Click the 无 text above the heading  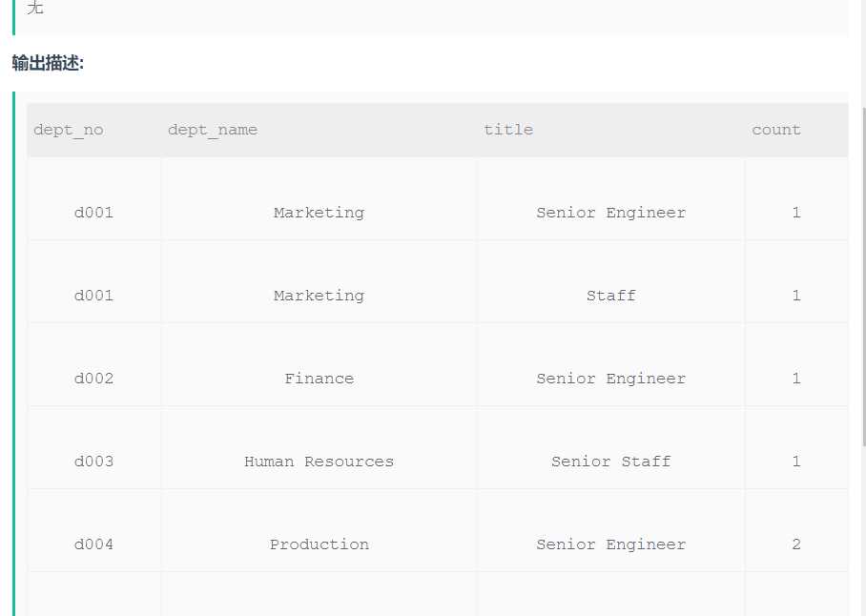coord(35,8)
